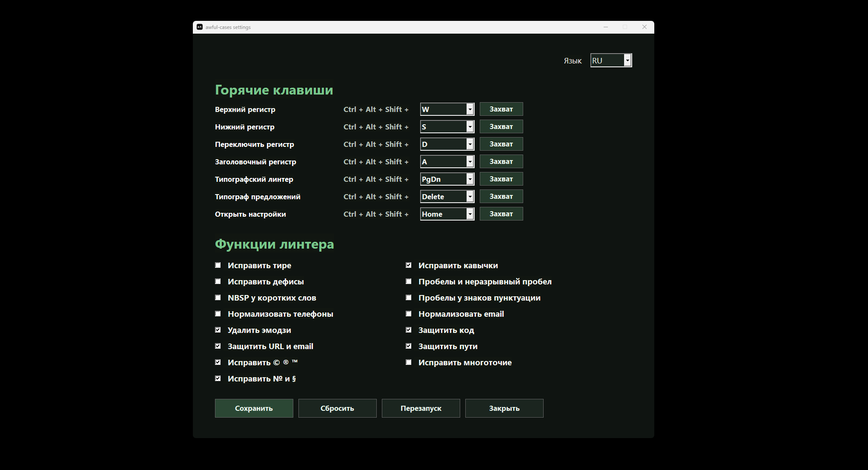The image size is (868, 470).
Task: Enable Пробелы у знаков пунктуации checkbox
Action: point(409,298)
